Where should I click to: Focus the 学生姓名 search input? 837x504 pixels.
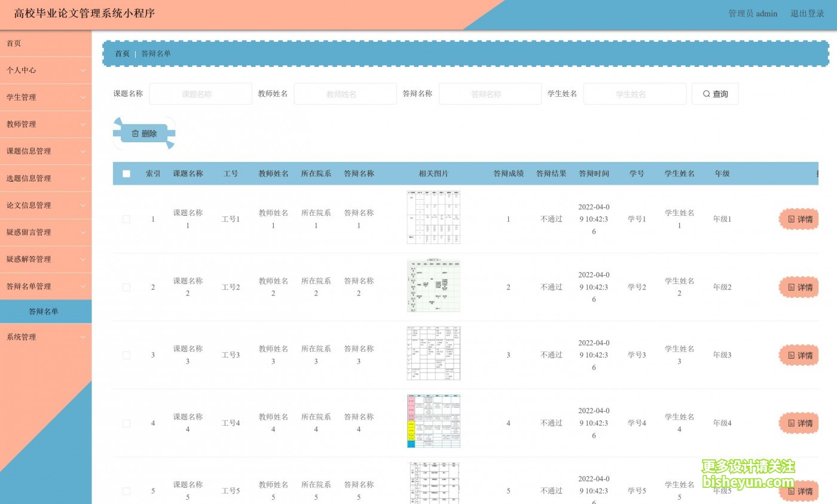635,94
